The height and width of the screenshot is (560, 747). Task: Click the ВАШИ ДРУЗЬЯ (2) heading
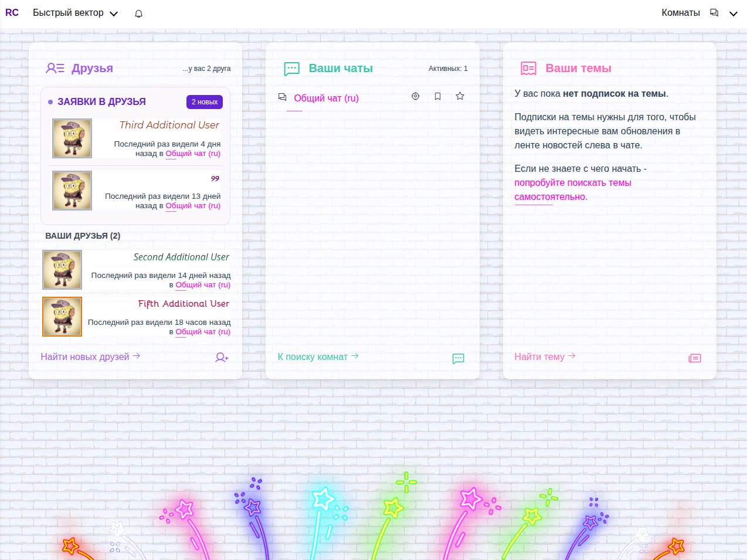tap(83, 236)
